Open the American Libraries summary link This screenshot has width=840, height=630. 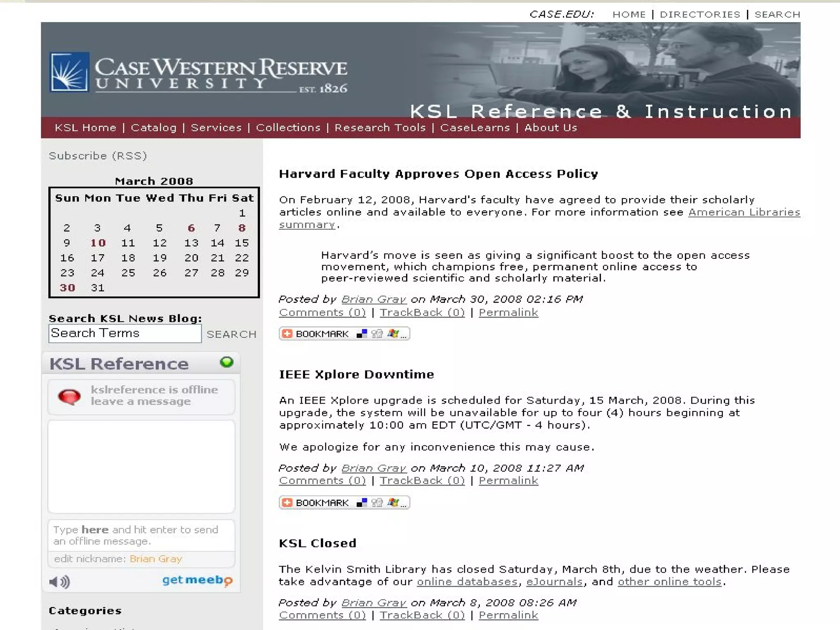pyautogui.click(x=744, y=212)
